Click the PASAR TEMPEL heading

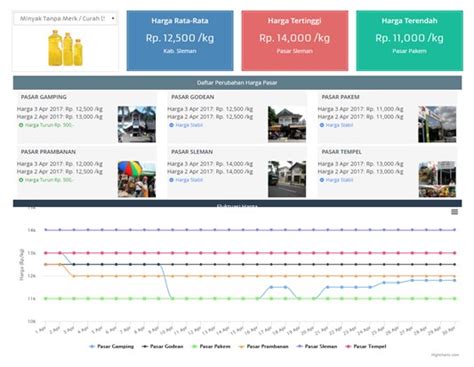(x=341, y=152)
